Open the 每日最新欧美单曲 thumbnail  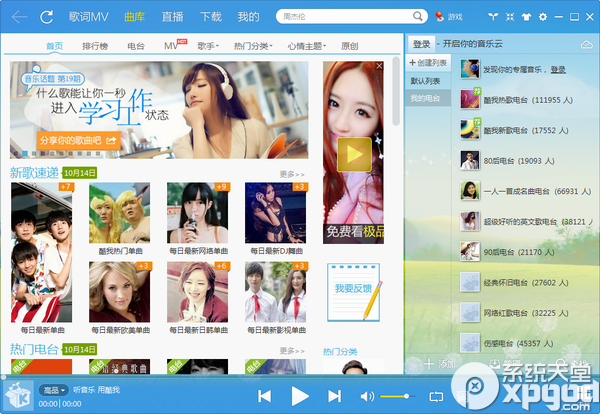120,292
